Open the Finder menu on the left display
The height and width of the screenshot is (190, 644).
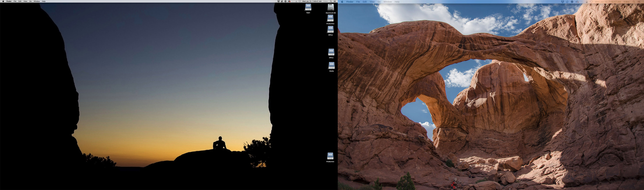9,1
